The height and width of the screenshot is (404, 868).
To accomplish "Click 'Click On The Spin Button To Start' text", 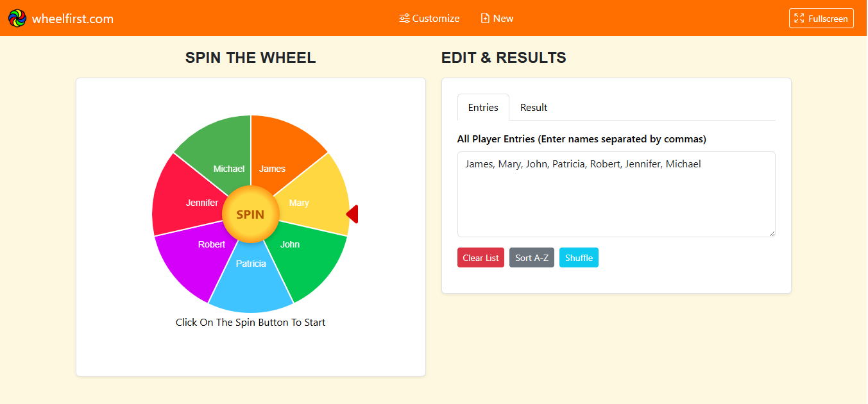I will tap(251, 323).
